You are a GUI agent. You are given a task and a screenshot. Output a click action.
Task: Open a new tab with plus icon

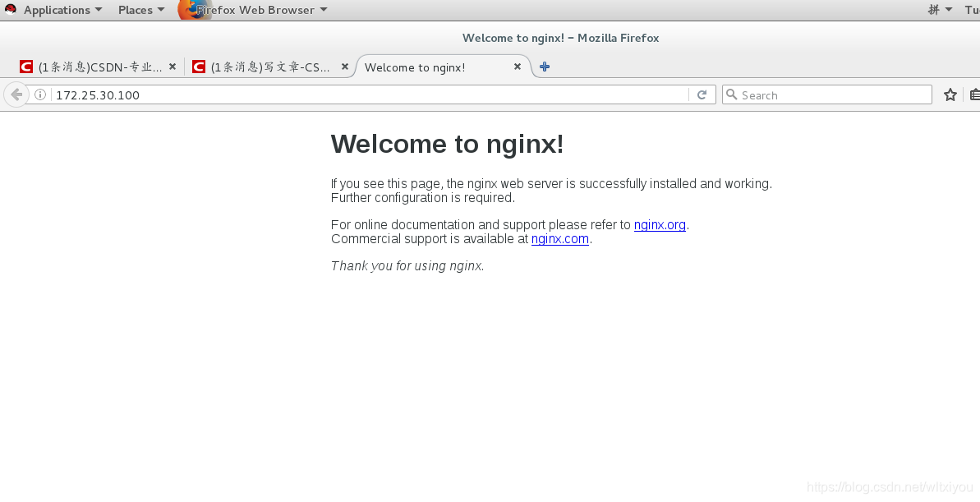tap(545, 67)
